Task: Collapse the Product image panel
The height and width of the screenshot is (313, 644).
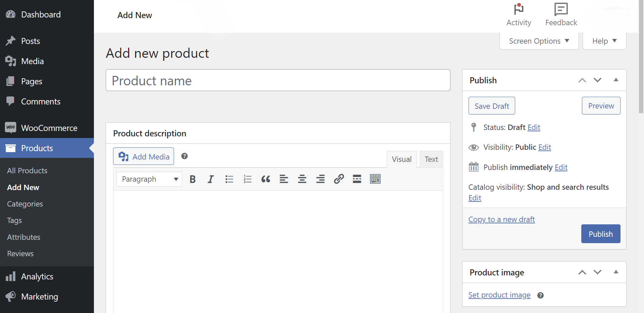Action: tap(616, 272)
